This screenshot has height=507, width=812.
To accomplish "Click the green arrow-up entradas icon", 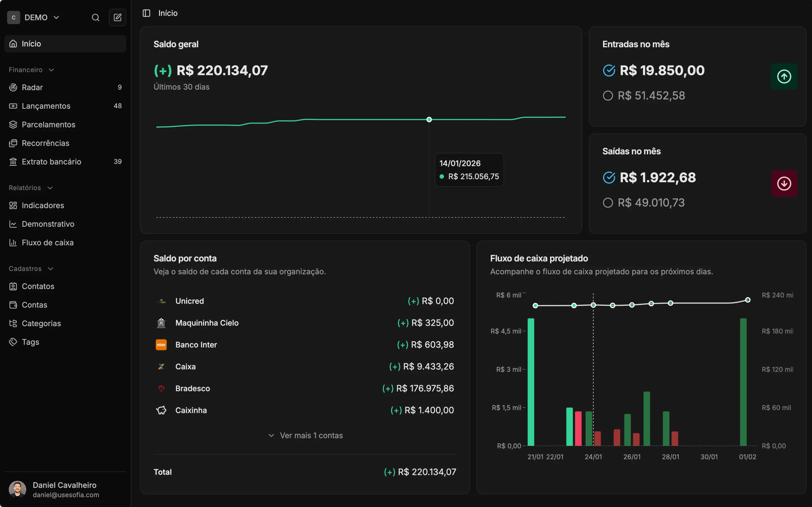I will [784, 76].
